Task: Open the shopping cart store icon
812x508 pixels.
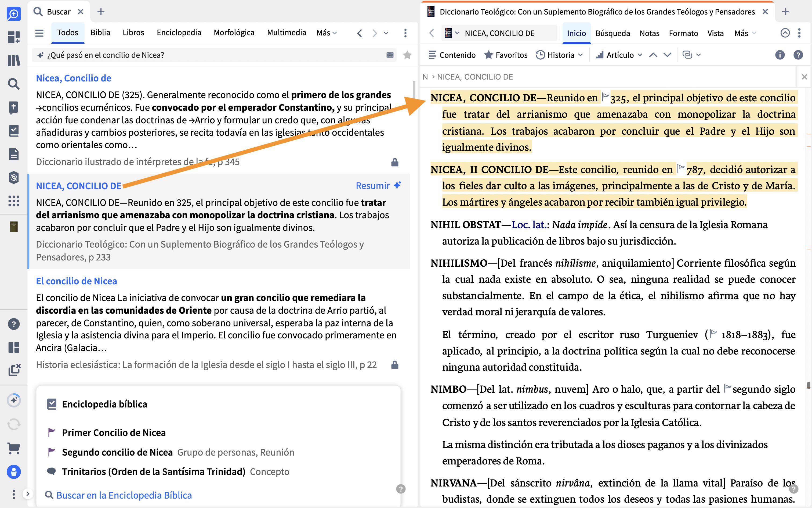Action: click(14, 448)
